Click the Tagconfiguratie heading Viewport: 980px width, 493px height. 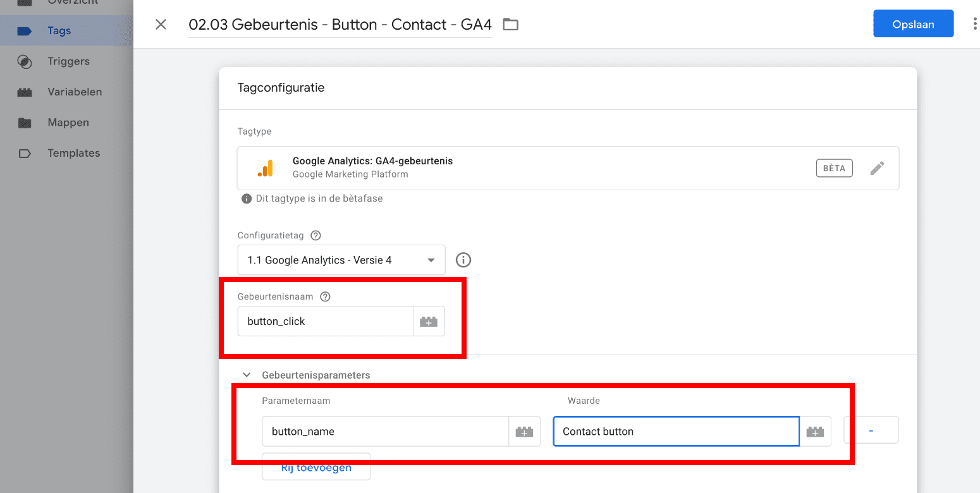pos(281,88)
